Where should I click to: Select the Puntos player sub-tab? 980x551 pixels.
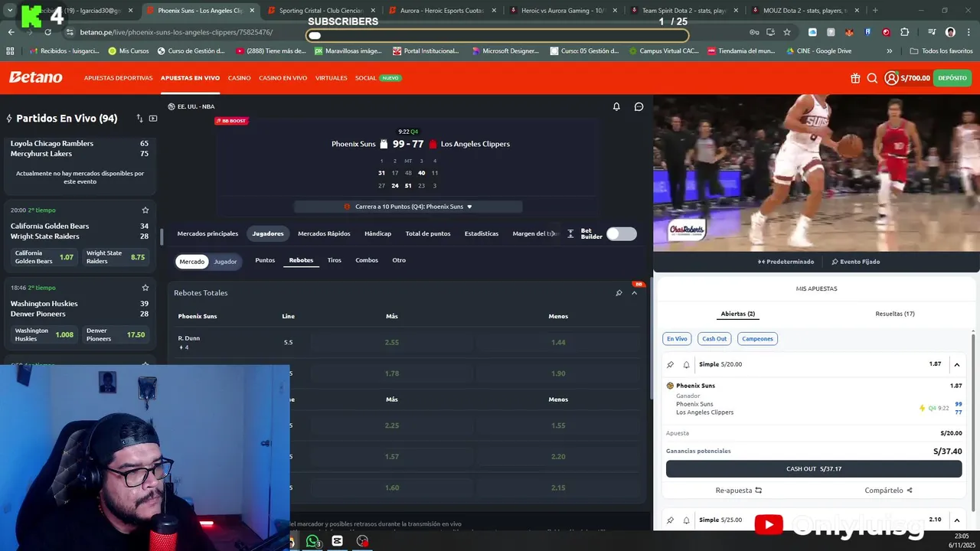[x=265, y=260]
